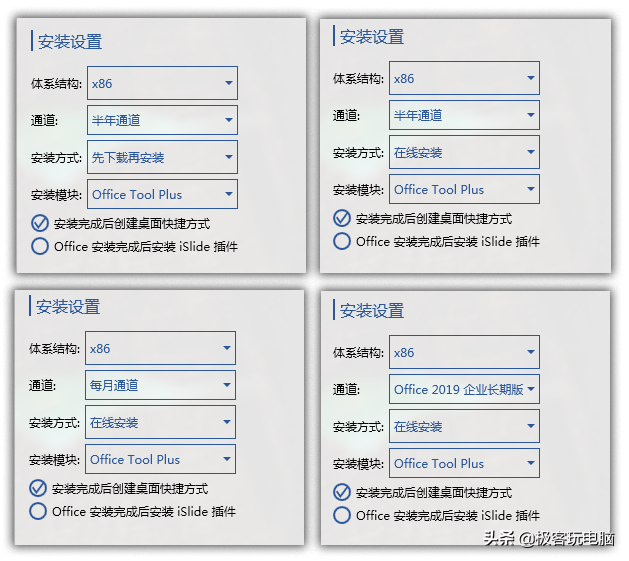This screenshot has width=629, height=561.
Task: Expand x86 dropdown in the 每月通道 panel
Action: click(160, 348)
